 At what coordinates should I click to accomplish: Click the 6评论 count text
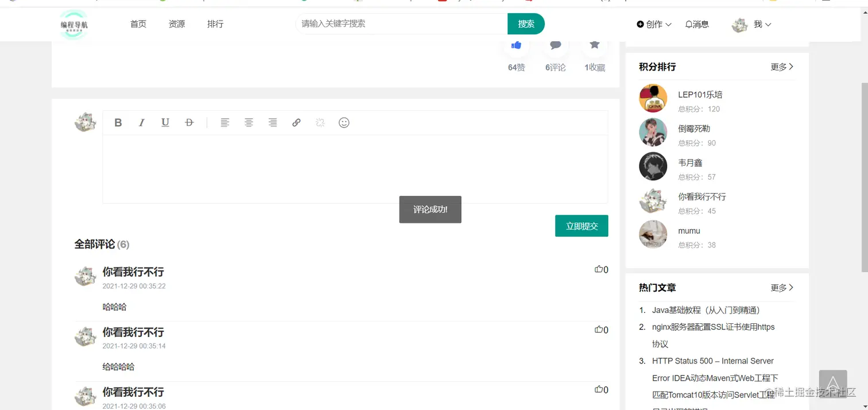(x=555, y=67)
